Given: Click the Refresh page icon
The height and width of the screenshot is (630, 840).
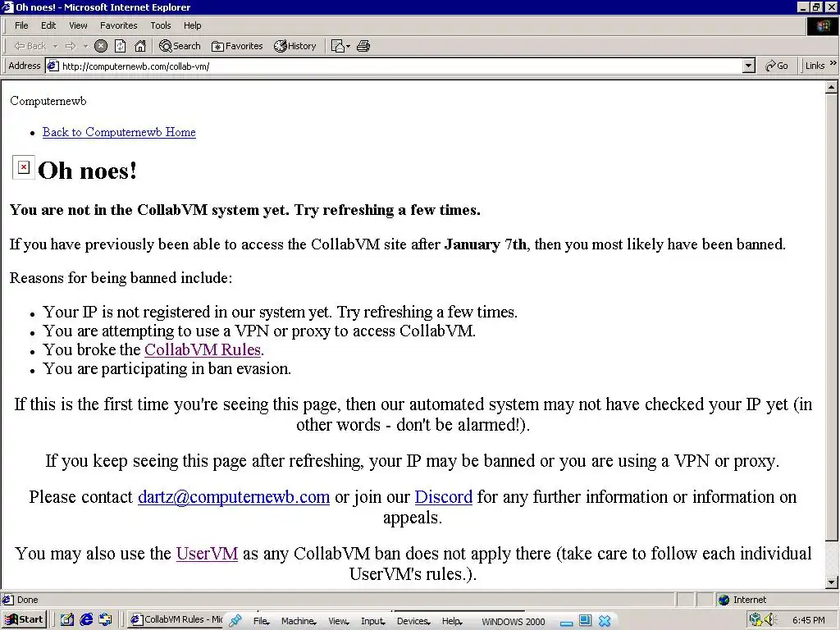Looking at the screenshot, I should pos(121,46).
